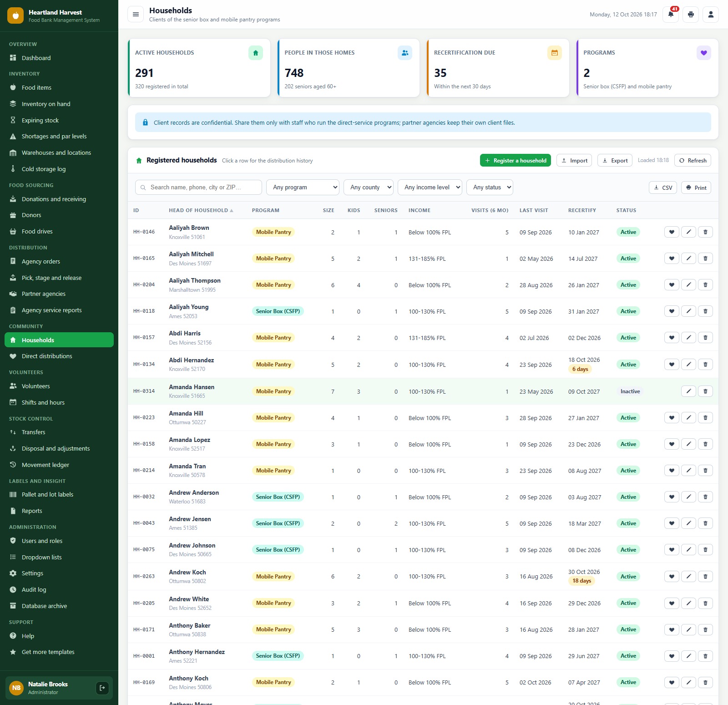Click the heart icon for Aaliyah Brown row
Image resolution: width=728 pixels, height=705 pixels.
coord(672,232)
